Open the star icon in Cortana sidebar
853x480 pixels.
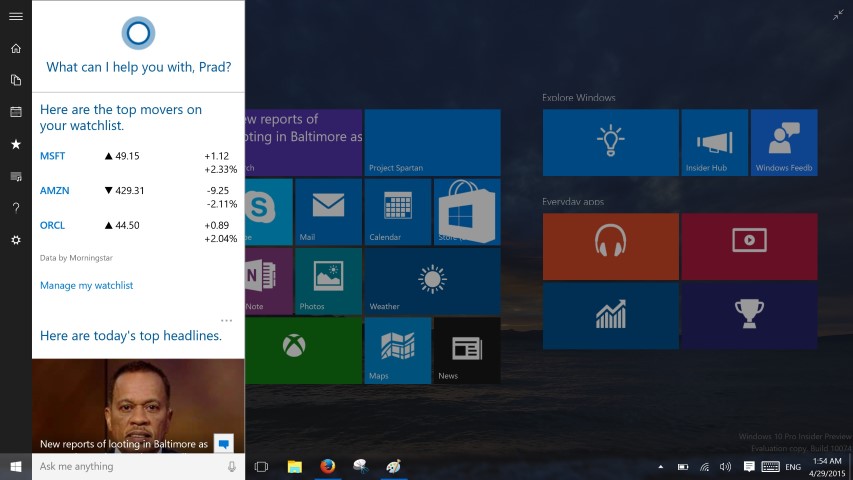pyautogui.click(x=15, y=144)
